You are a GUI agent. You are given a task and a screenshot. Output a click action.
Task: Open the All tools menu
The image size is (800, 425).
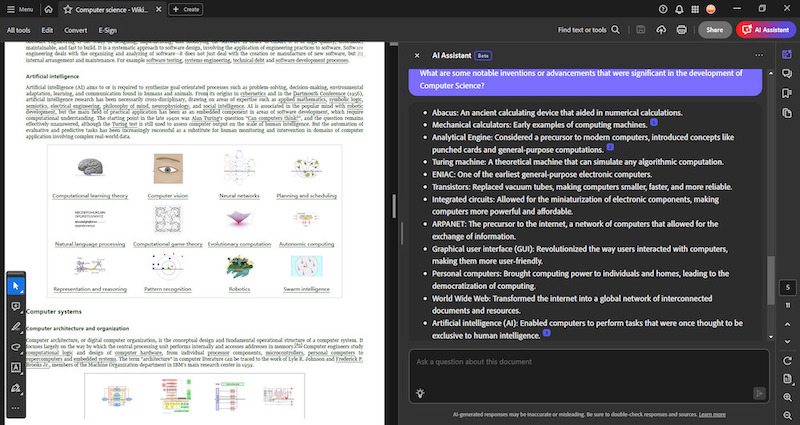pyautogui.click(x=18, y=30)
